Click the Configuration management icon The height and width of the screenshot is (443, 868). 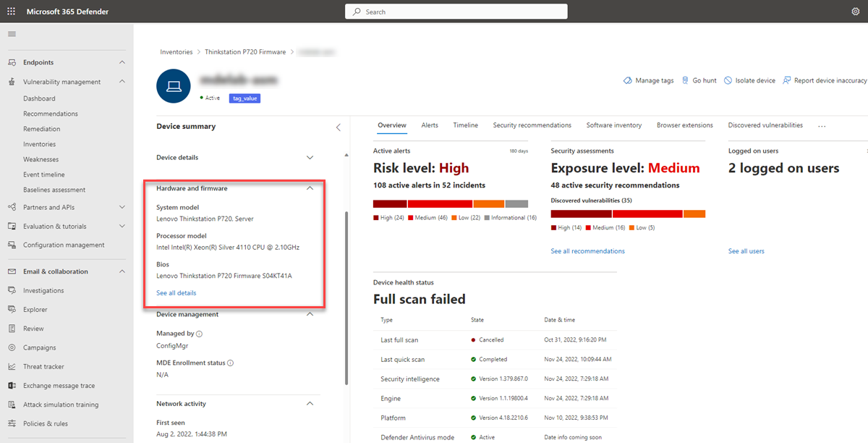click(x=12, y=245)
